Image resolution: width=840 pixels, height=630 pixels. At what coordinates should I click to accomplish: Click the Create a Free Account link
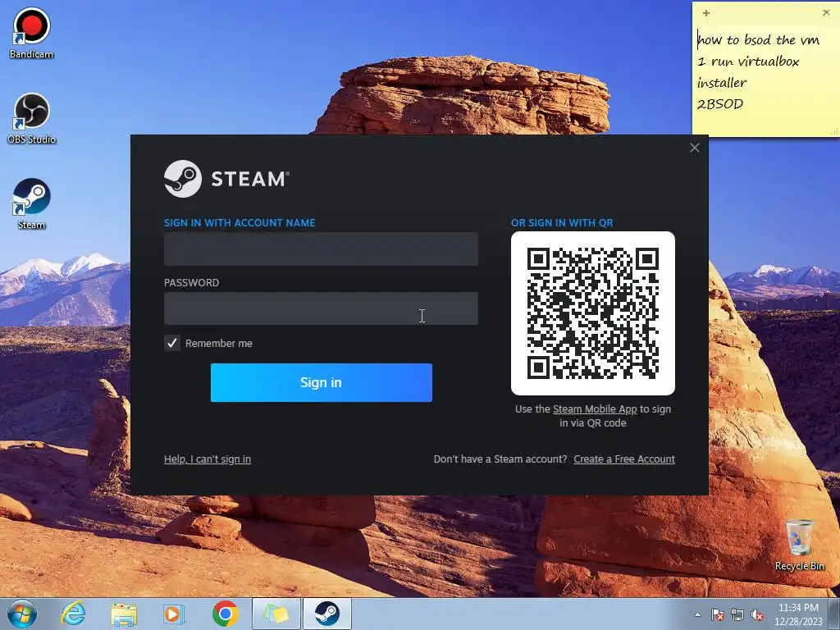tap(624, 459)
